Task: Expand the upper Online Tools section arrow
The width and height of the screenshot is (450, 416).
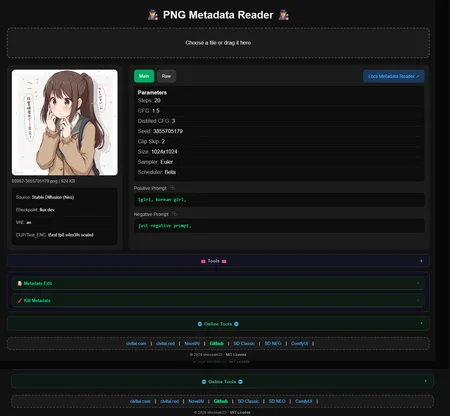Action: pos(421,323)
